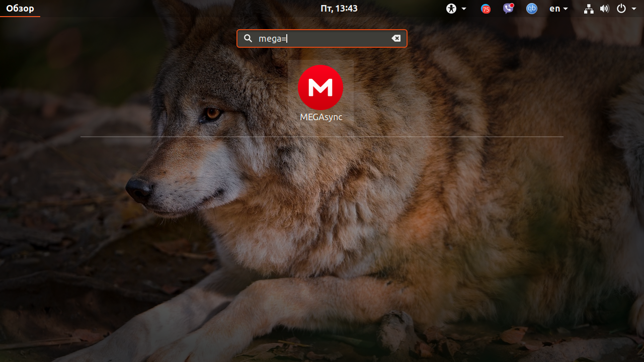Image resolution: width=644 pixels, height=362 pixels.
Task: Open the clock showing Пт, 13:43
Action: tap(339, 9)
